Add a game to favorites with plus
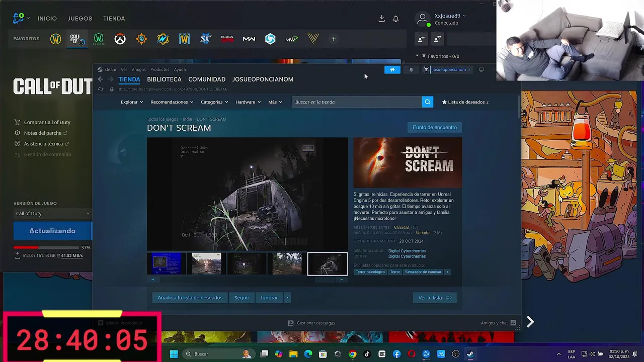 point(334,39)
